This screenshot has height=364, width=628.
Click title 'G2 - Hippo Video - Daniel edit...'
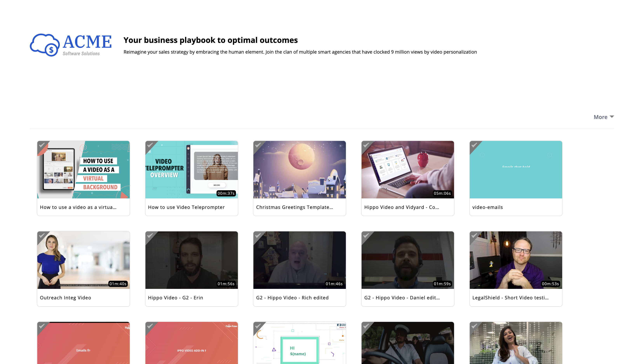point(402,298)
